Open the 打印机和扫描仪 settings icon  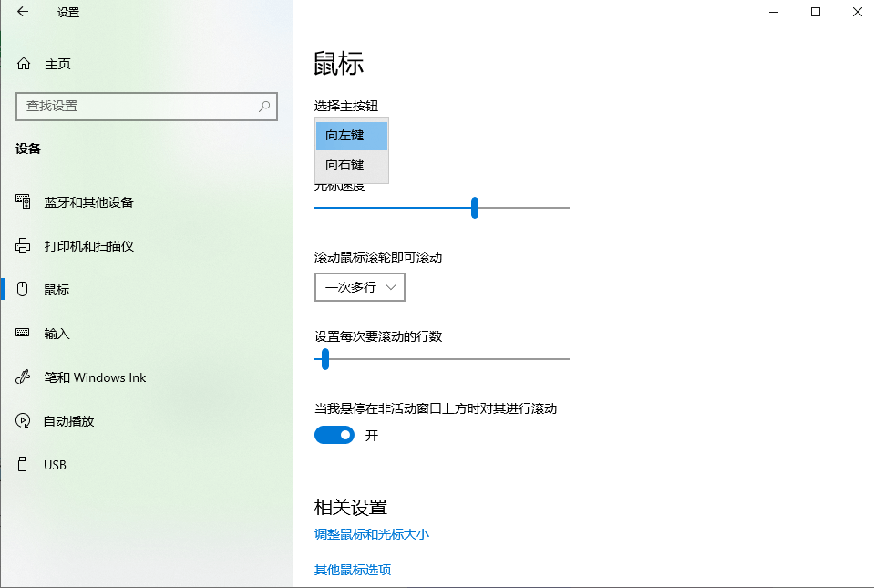click(22, 245)
